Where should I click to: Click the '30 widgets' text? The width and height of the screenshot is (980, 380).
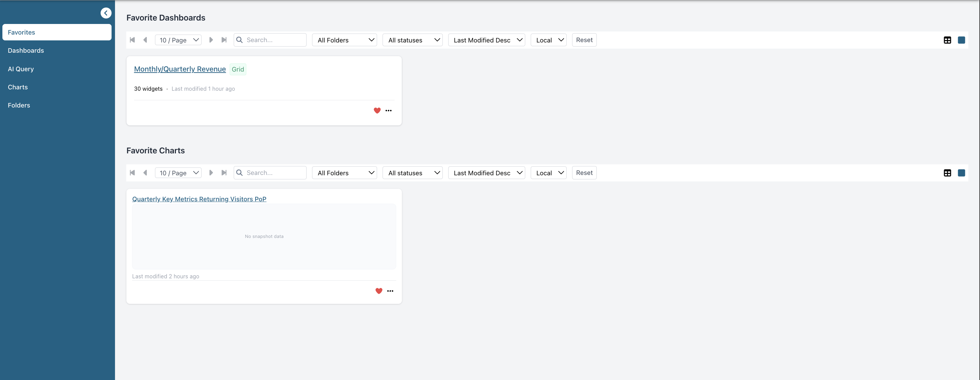[x=149, y=89]
